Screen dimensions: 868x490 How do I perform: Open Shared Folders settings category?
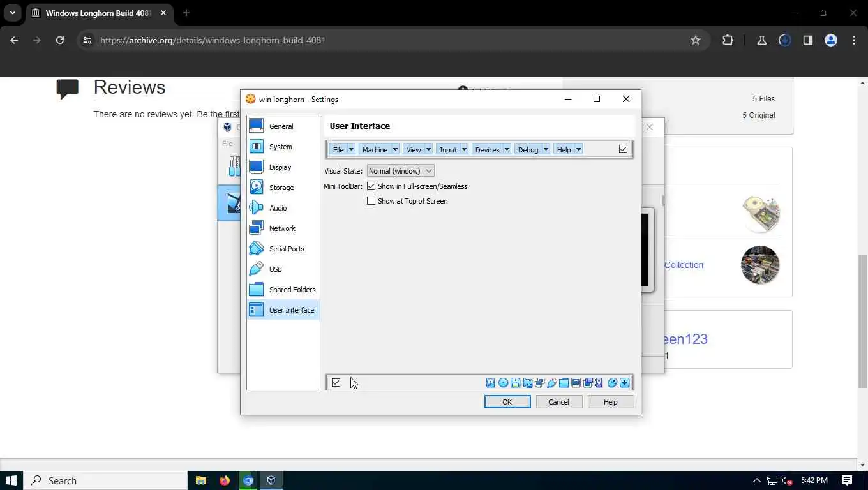pos(283,290)
